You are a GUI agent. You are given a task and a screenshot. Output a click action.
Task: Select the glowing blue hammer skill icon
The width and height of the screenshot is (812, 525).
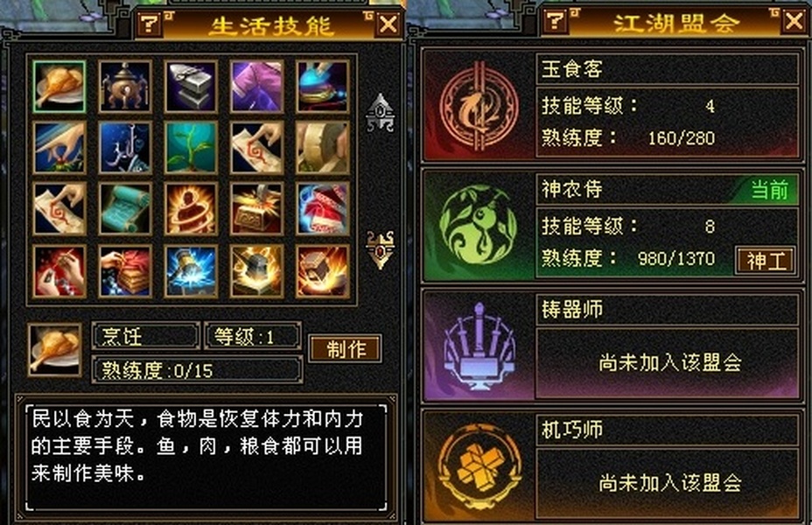click(191, 271)
